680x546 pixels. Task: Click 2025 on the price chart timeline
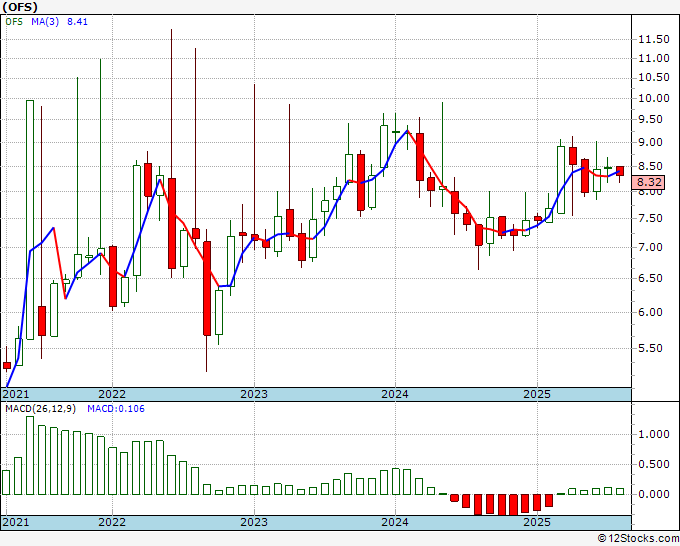(x=537, y=394)
